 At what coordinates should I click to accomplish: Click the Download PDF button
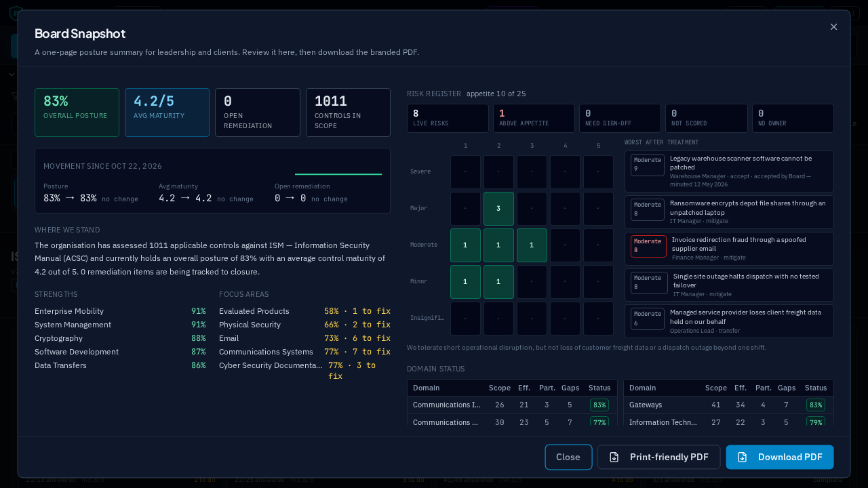(x=780, y=457)
